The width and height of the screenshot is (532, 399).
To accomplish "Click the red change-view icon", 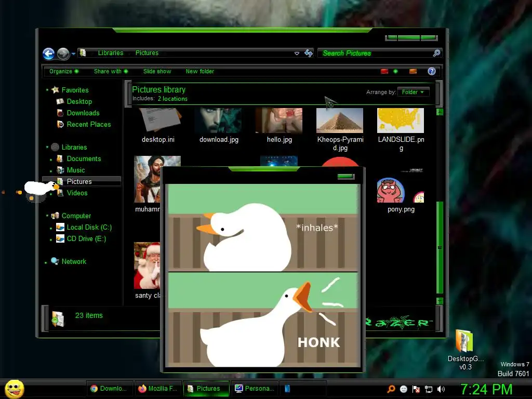I will pos(384,71).
